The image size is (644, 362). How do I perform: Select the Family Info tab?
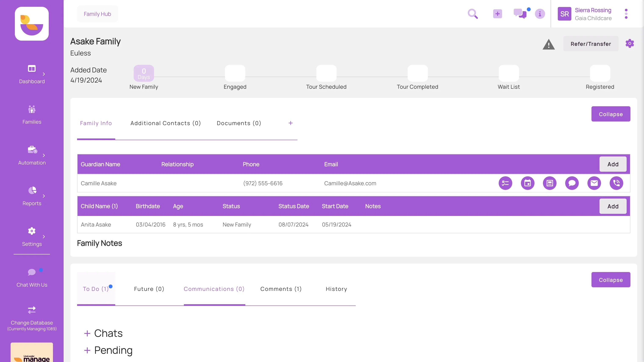96,123
